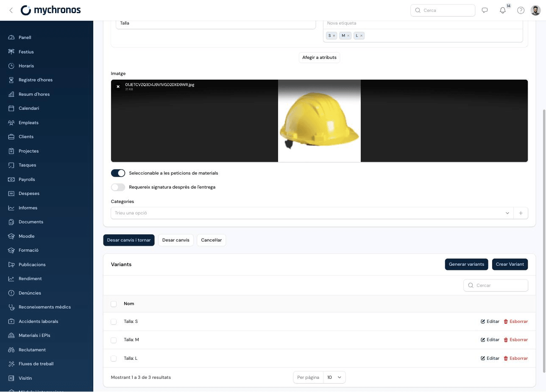Disable Seleccionable a les peticions de materials toggle

tap(118, 173)
